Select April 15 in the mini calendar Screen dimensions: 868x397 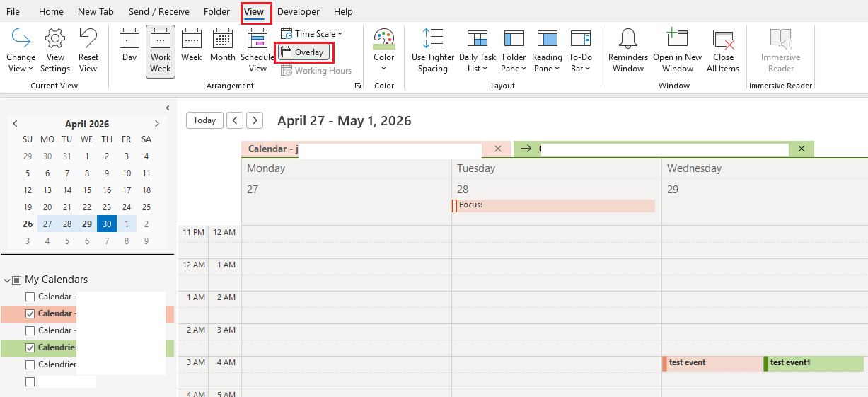[87, 190]
